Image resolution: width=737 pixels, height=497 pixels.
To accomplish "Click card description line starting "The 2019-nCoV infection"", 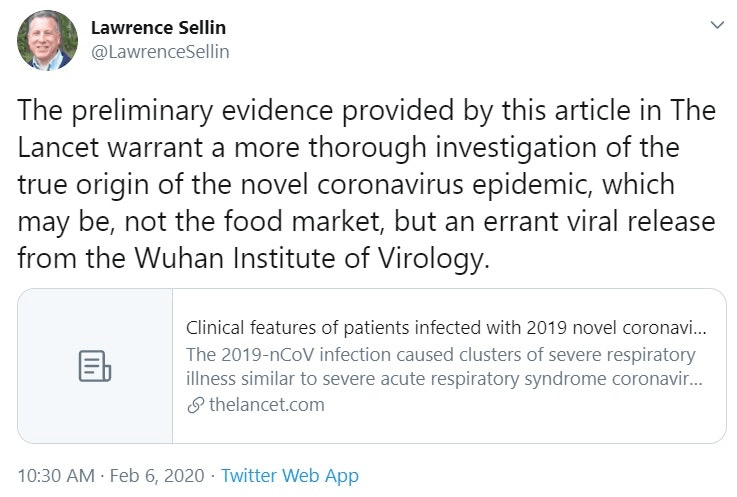I will [x=441, y=355].
